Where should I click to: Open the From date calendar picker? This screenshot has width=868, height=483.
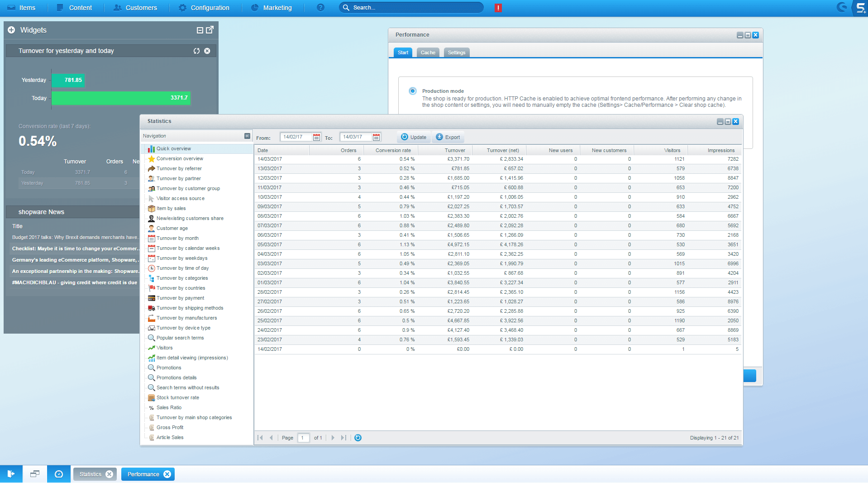317,137
